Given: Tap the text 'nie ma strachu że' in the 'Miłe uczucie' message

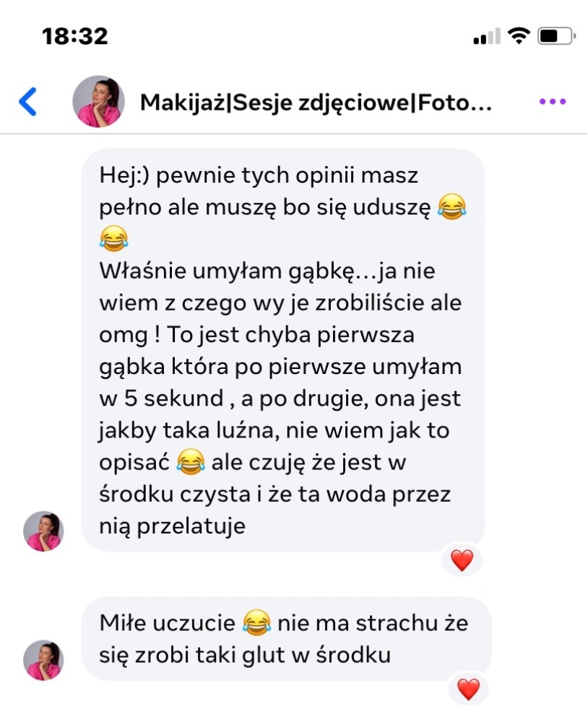Looking at the screenshot, I should coord(373,623).
